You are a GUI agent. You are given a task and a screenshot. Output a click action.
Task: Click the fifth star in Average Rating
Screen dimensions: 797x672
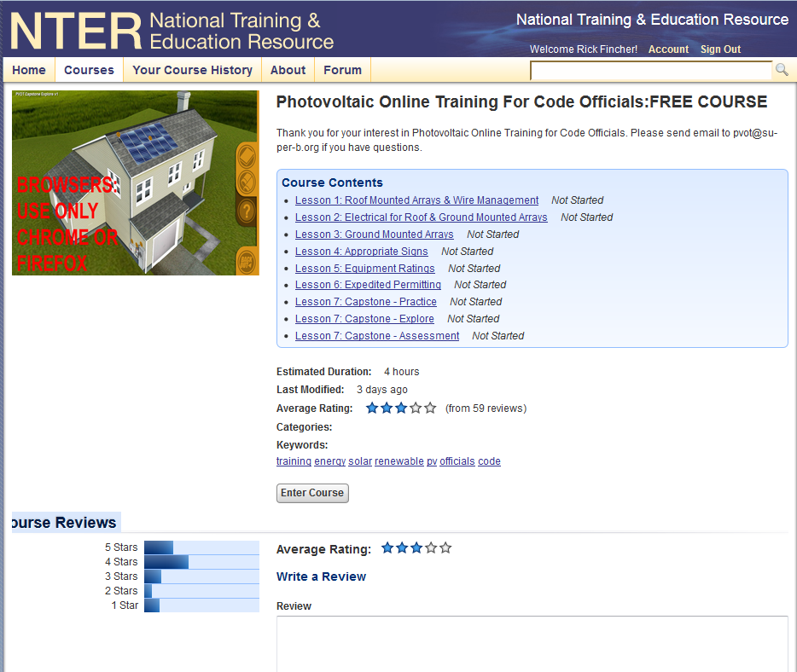(429, 408)
